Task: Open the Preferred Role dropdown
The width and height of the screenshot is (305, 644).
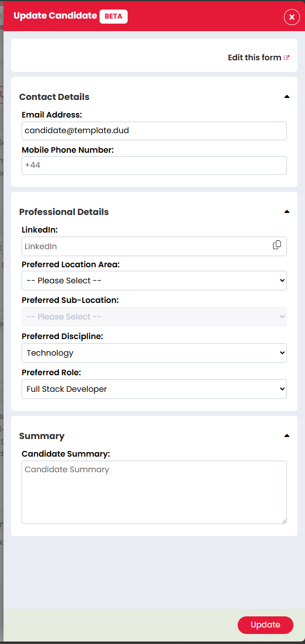Action: coord(154,389)
